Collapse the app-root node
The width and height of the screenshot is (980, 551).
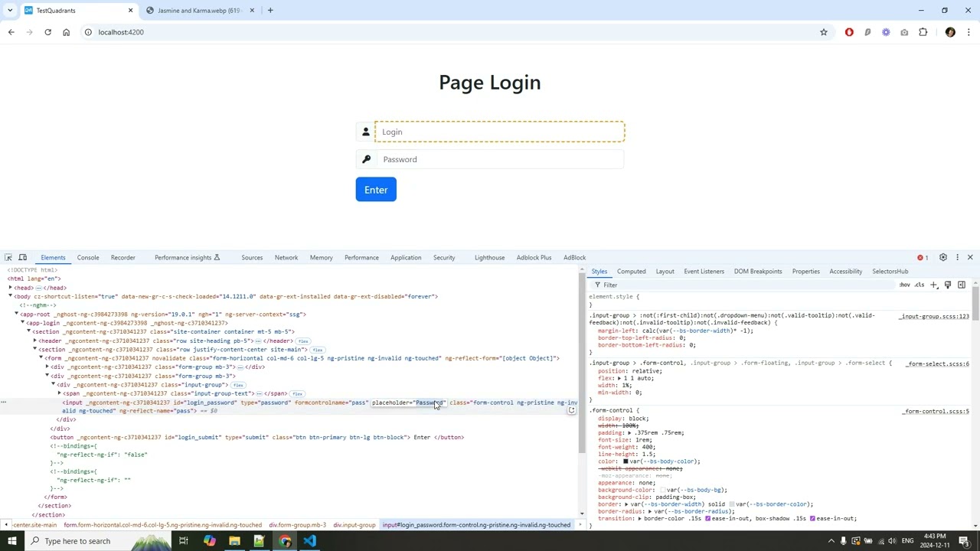(x=16, y=314)
